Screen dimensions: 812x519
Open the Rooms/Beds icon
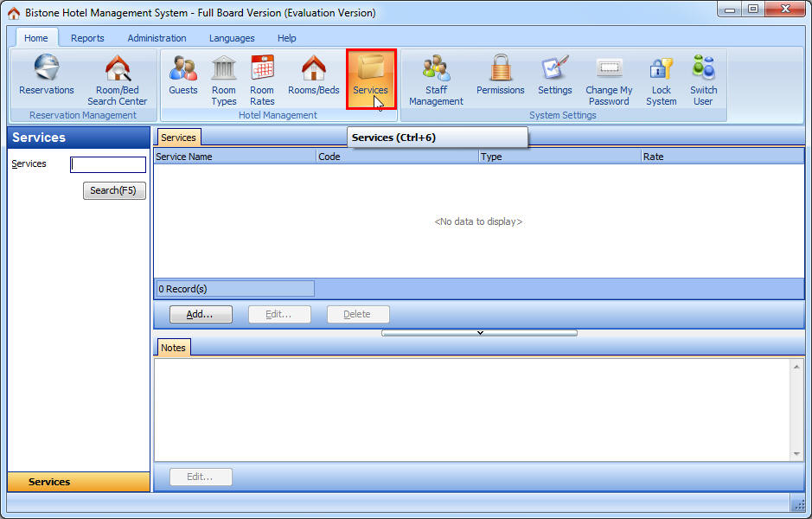313,76
